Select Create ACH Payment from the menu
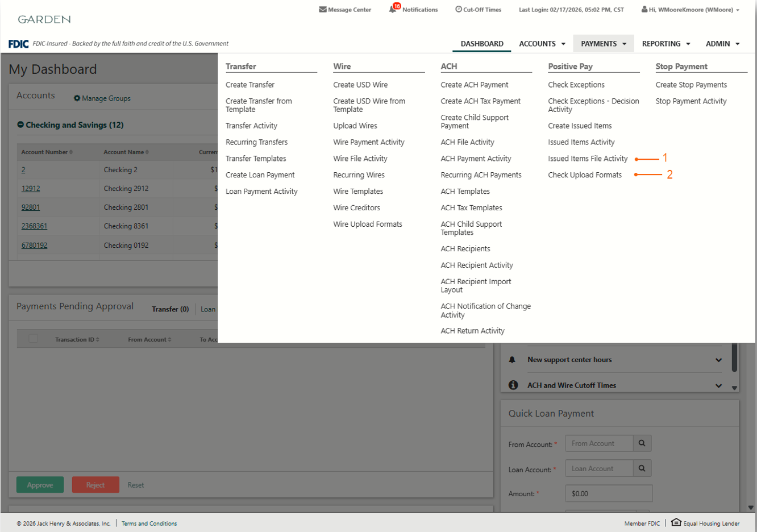The width and height of the screenshot is (757, 532). pyautogui.click(x=474, y=85)
